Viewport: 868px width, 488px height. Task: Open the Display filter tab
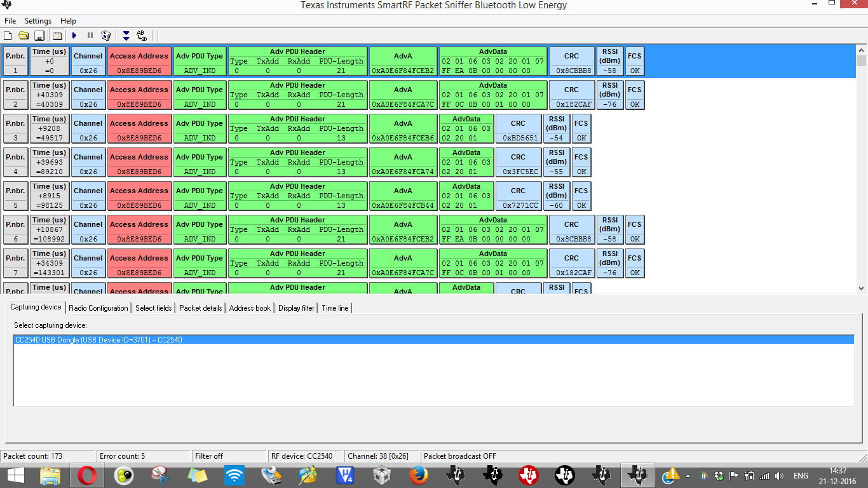tap(296, 308)
